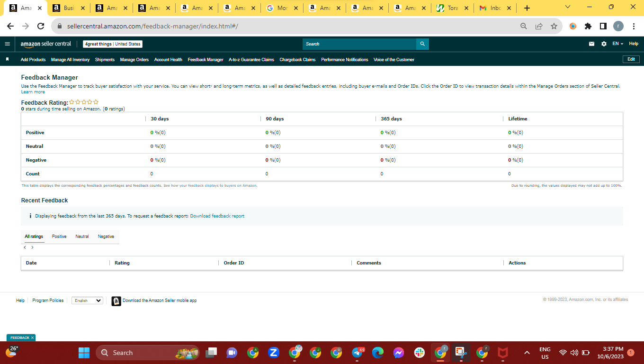Expand the system tray hidden icons chevron

click(x=527, y=353)
